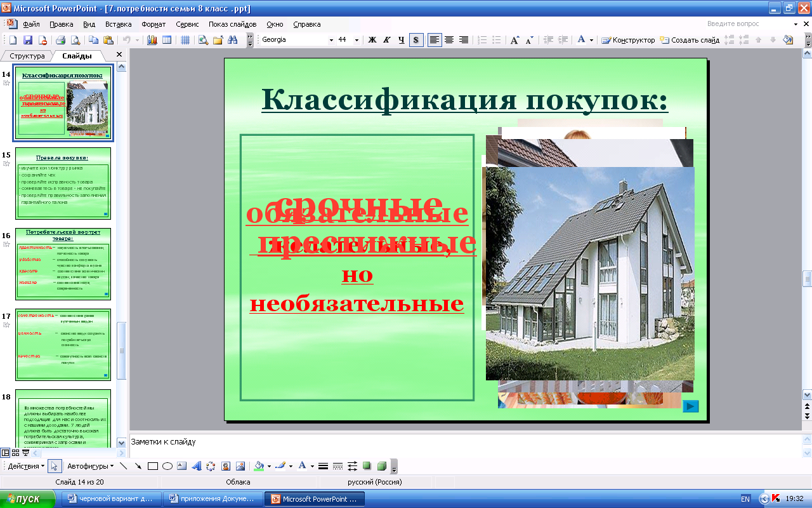The height and width of the screenshot is (508, 812).
Task: Insert a table from the toolbar
Action: click(x=167, y=40)
